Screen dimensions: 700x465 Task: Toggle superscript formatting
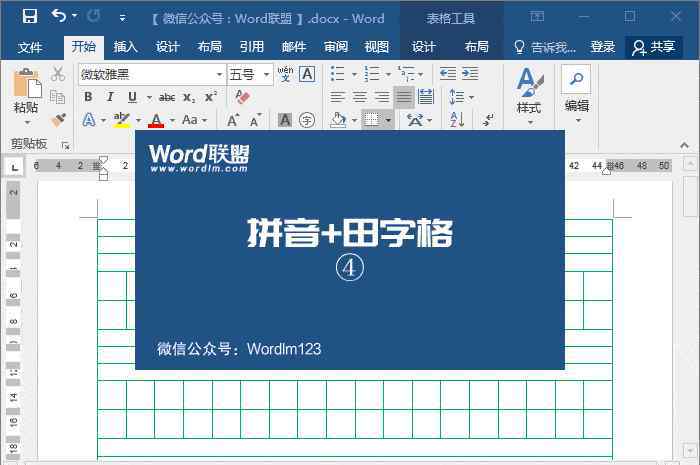pyautogui.click(x=211, y=97)
